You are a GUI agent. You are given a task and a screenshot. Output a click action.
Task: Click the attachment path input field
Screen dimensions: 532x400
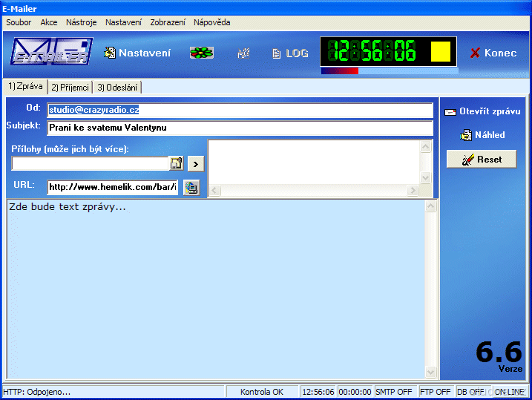coord(90,163)
